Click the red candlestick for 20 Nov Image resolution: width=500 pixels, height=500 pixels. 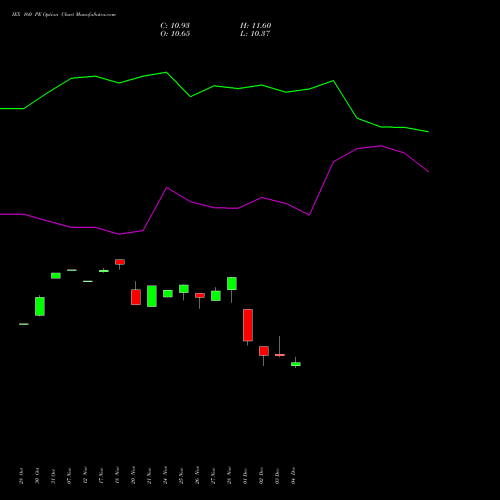[136, 297]
